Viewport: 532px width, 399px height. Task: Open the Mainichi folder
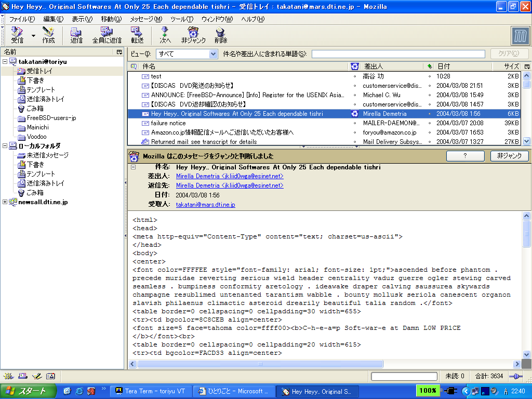[37, 127]
